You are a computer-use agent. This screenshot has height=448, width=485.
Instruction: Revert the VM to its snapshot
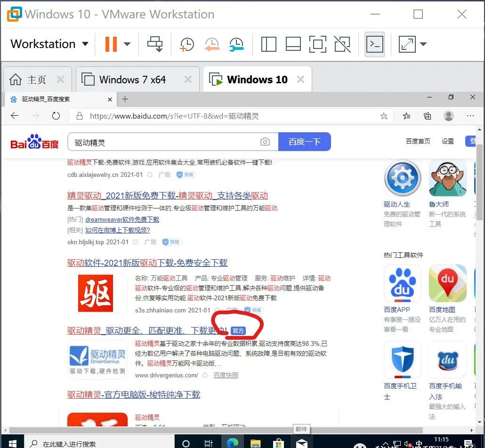coord(212,44)
